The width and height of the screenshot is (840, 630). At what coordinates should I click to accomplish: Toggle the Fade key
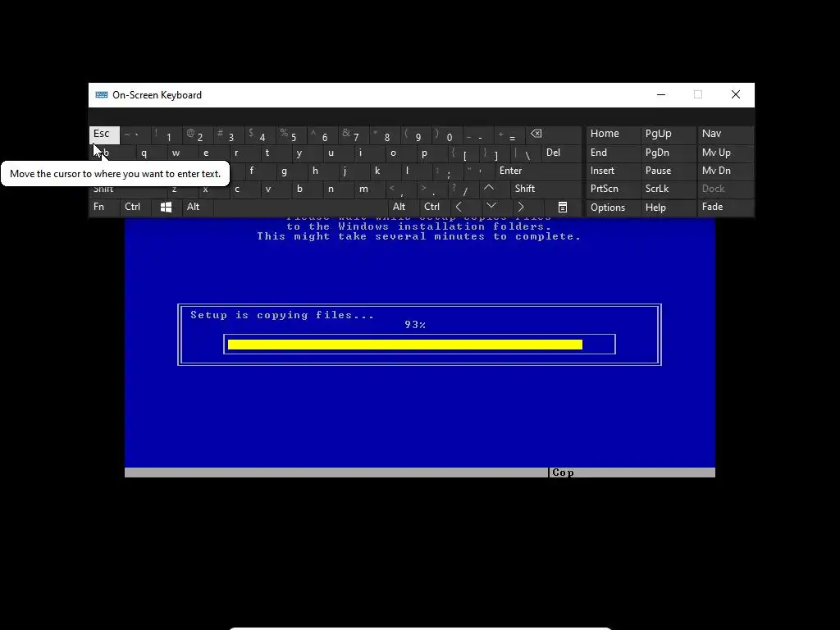(725, 208)
